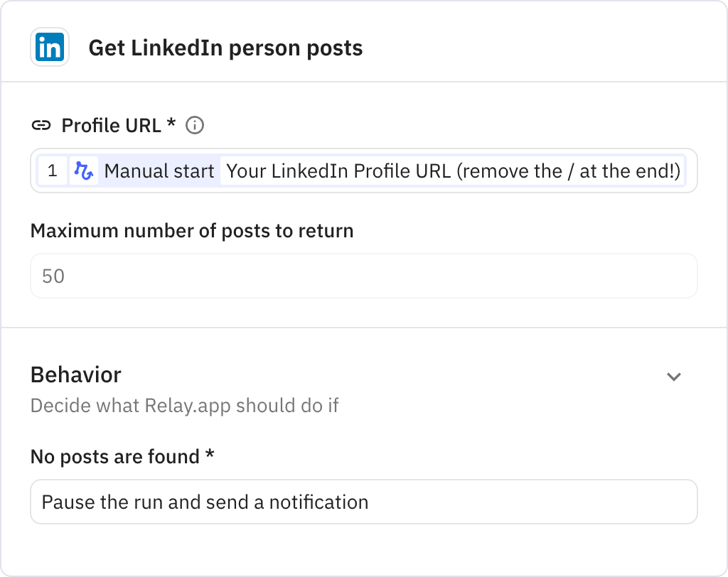The height and width of the screenshot is (577, 728).
Task: Click the link icon beside Profile URL
Action: (x=43, y=125)
